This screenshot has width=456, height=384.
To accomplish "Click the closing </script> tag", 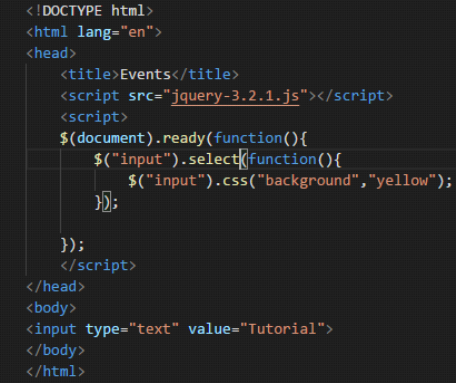I will tap(98, 266).
